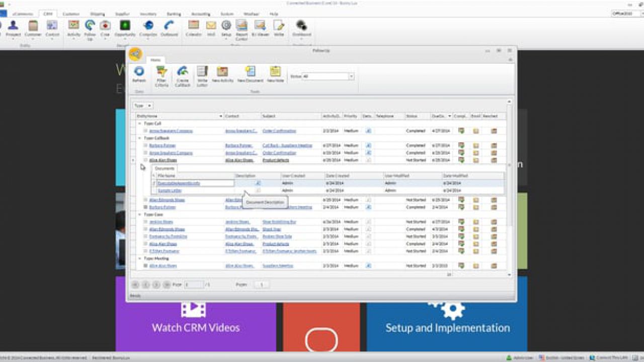Open the Status: All dropdown

click(x=351, y=75)
